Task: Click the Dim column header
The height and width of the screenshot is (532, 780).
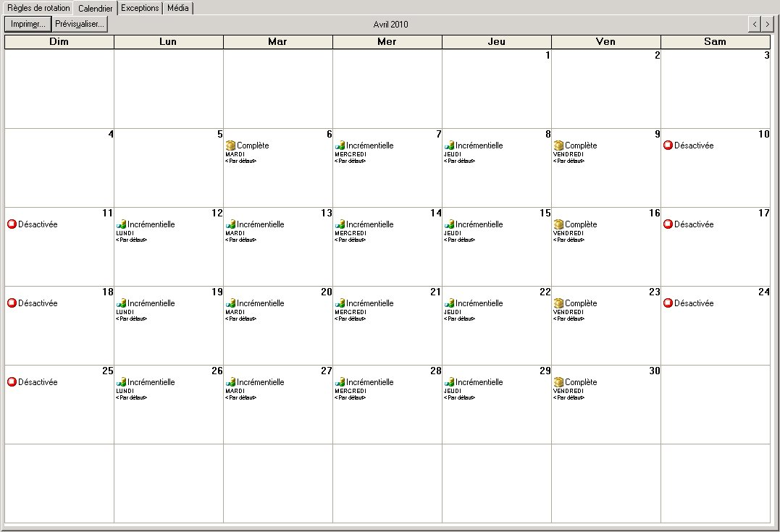Action: click(59, 42)
